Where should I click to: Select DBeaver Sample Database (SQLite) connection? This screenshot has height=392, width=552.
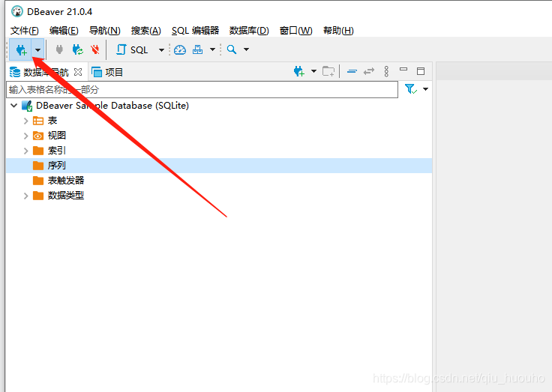tap(112, 106)
